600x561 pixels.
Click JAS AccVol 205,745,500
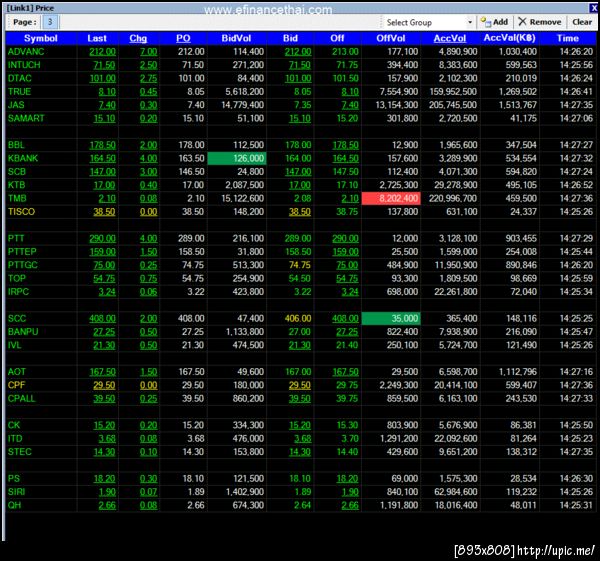(x=453, y=105)
